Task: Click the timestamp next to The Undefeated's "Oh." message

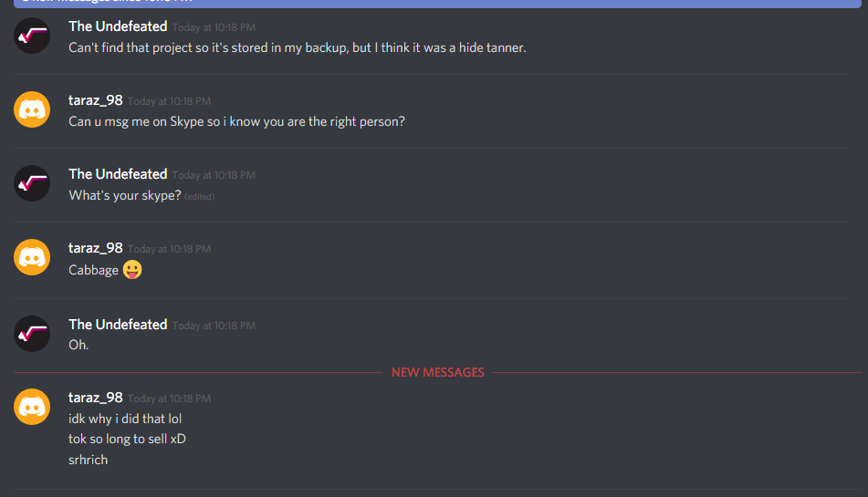Action: coord(214,326)
